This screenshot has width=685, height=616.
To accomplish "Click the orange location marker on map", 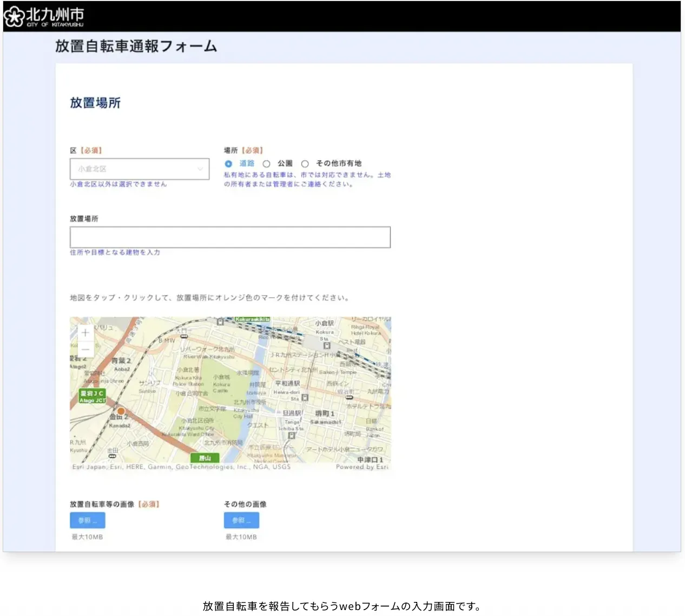I will tap(121, 411).
